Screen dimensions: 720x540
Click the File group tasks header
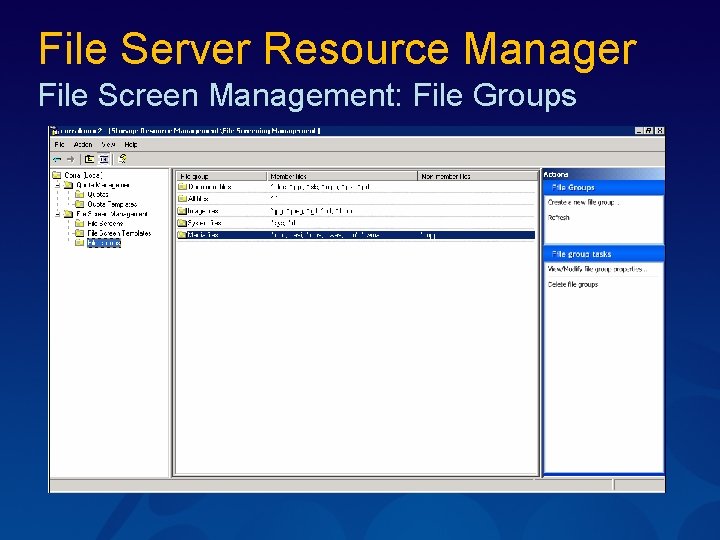click(x=603, y=254)
